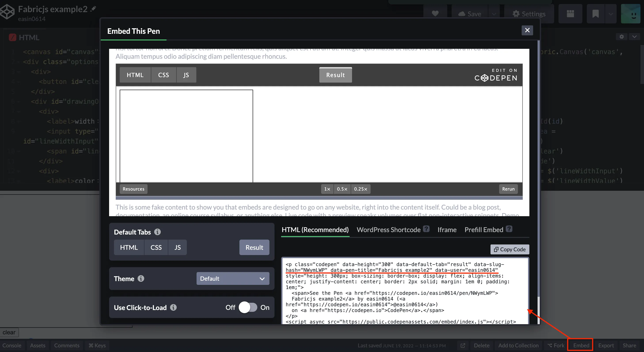
Task: Enable Use Click-to-Load
Action: tap(248, 307)
